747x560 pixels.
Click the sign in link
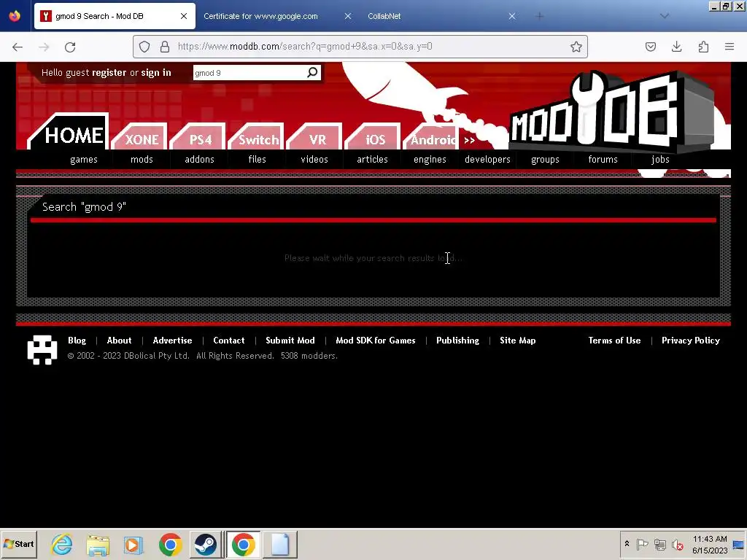click(x=156, y=73)
